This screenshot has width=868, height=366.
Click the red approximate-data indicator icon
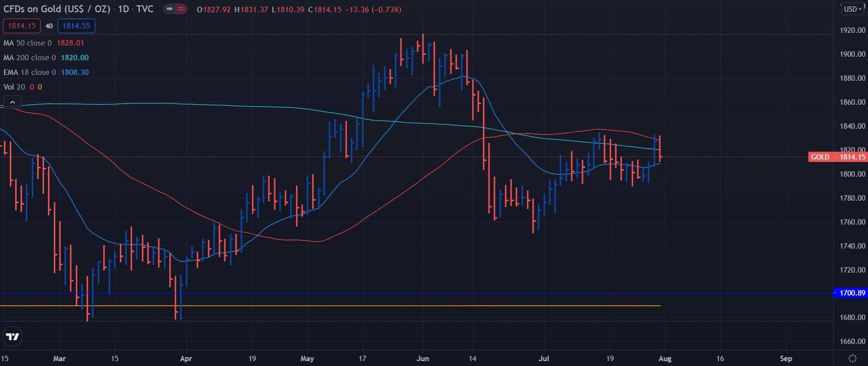click(x=181, y=9)
